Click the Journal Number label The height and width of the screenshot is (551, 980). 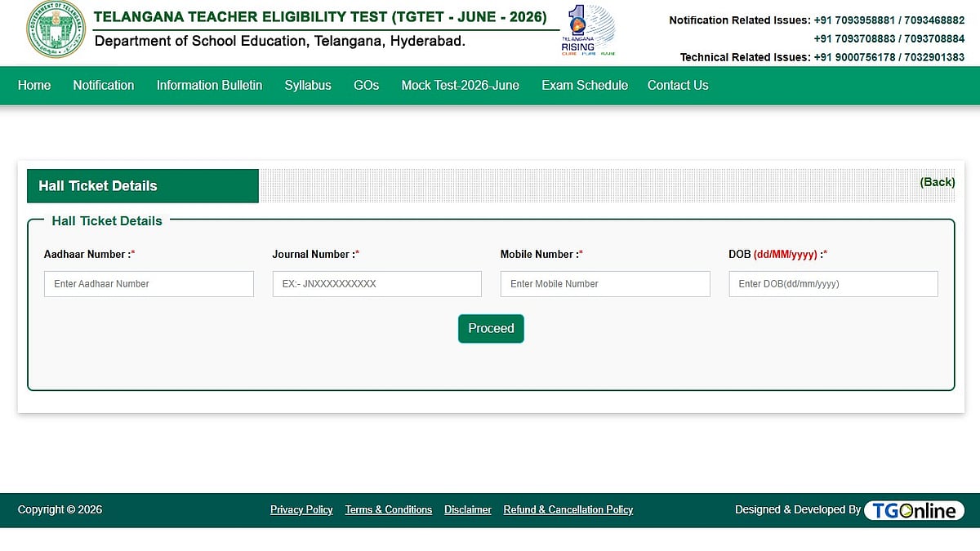coord(315,254)
